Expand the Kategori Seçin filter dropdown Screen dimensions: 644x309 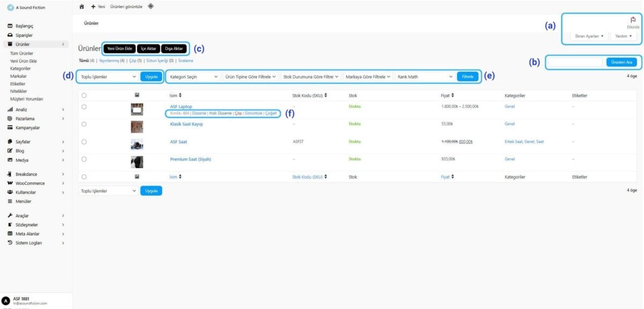193,77
